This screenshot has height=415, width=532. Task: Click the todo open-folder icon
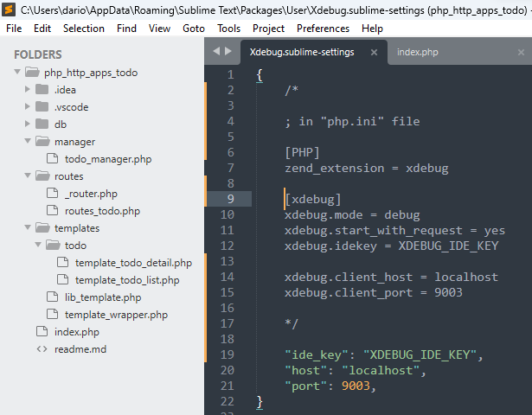53,245
